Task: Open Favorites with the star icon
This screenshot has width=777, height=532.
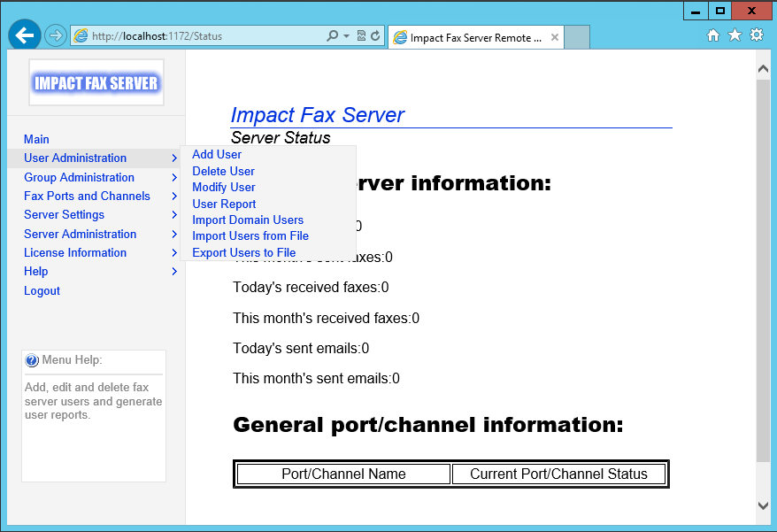Action: pos(735,34)
